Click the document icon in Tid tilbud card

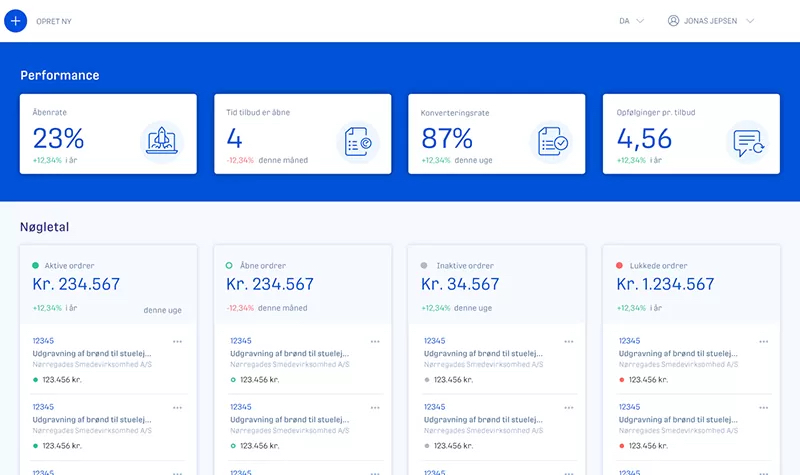tap(356, 142)
